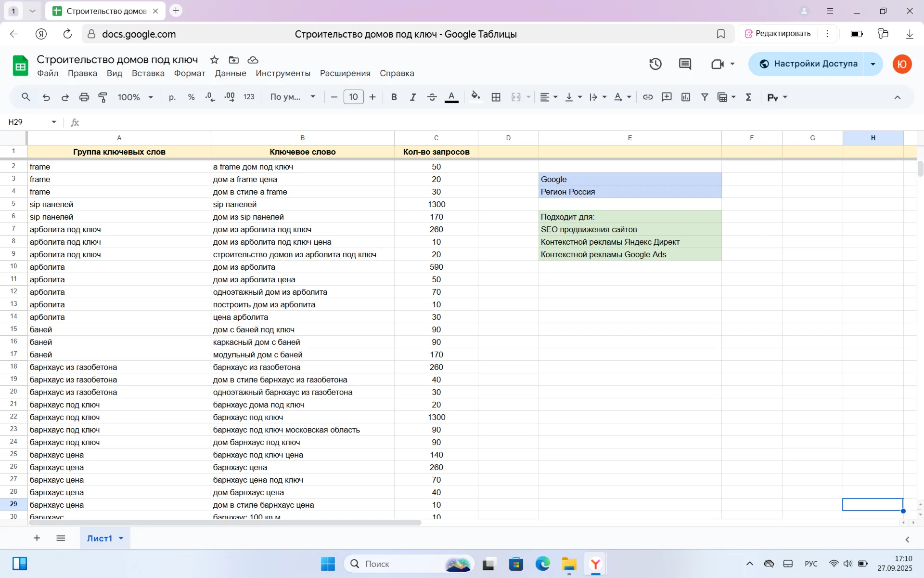Click the create filter funnel icon
This screenshot has height=578, width=924.
point(705,97)
